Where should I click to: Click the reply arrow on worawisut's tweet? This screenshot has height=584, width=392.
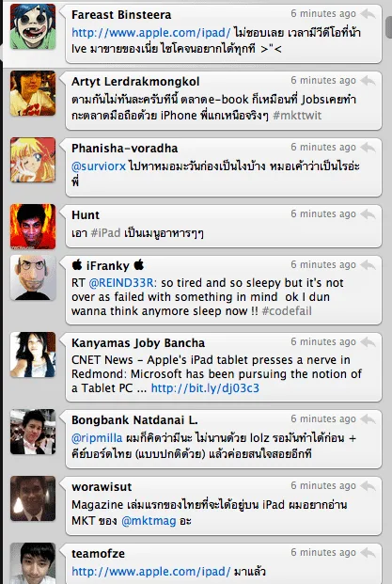(x=368, y=486)
